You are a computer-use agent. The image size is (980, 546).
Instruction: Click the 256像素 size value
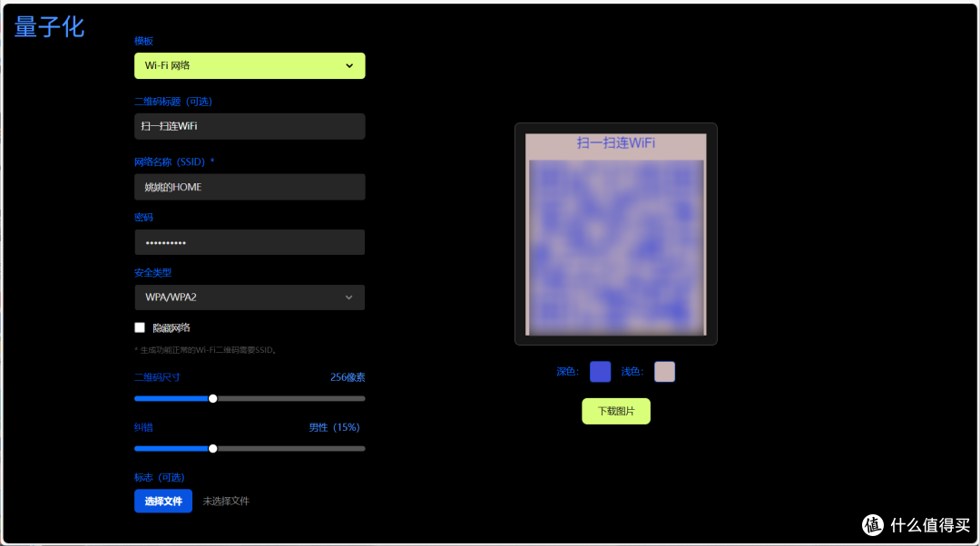[348, 377]
